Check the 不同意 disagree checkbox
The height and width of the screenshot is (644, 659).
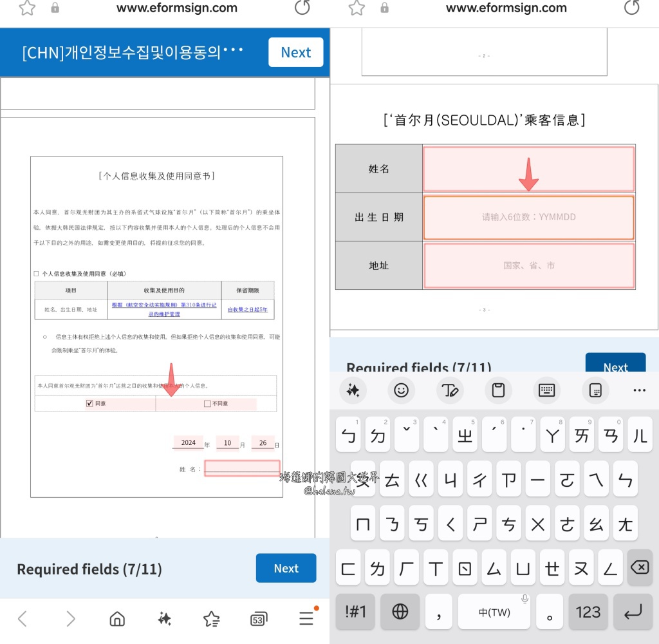[207, 404]
